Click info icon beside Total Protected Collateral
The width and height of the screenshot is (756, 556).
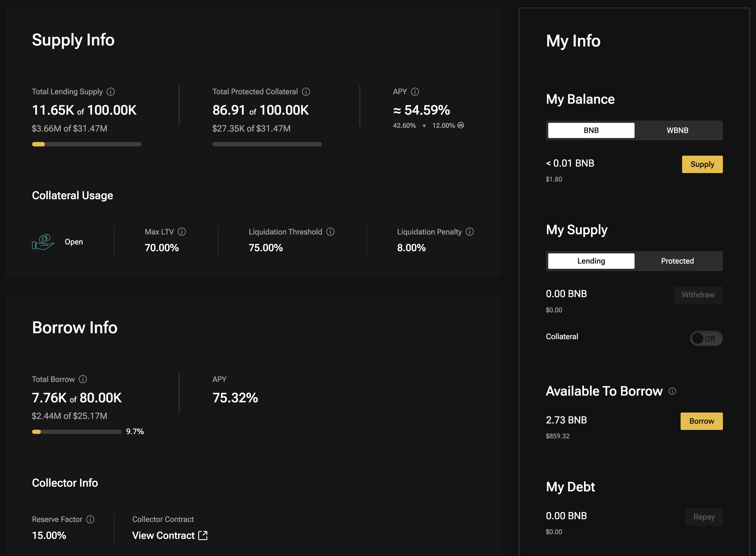(x=306, y=92)
